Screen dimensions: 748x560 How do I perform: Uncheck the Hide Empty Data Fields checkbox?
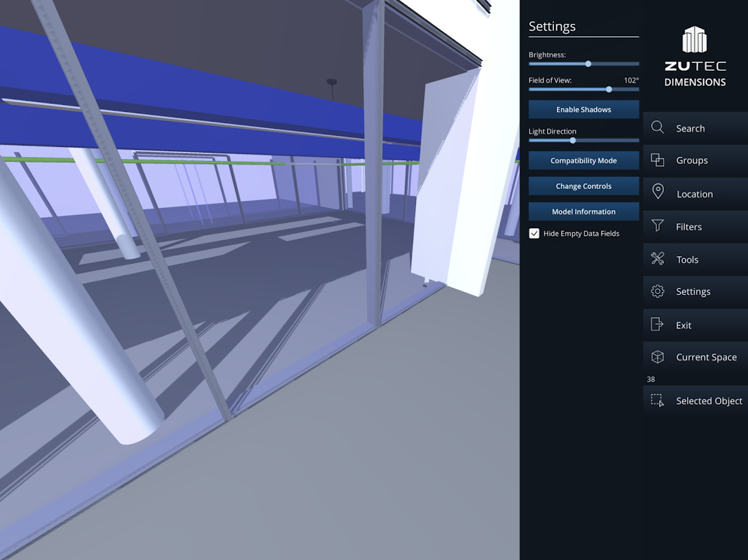tap(534, 234)
